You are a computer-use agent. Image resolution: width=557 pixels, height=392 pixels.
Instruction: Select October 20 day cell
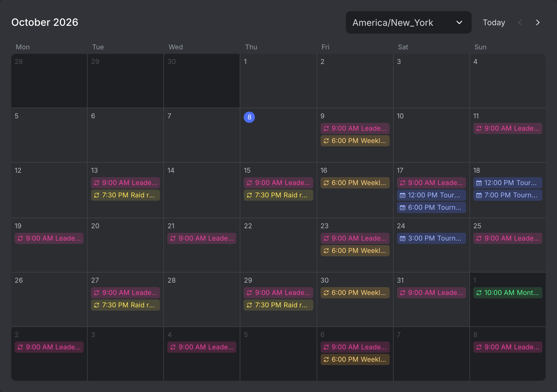125,245
